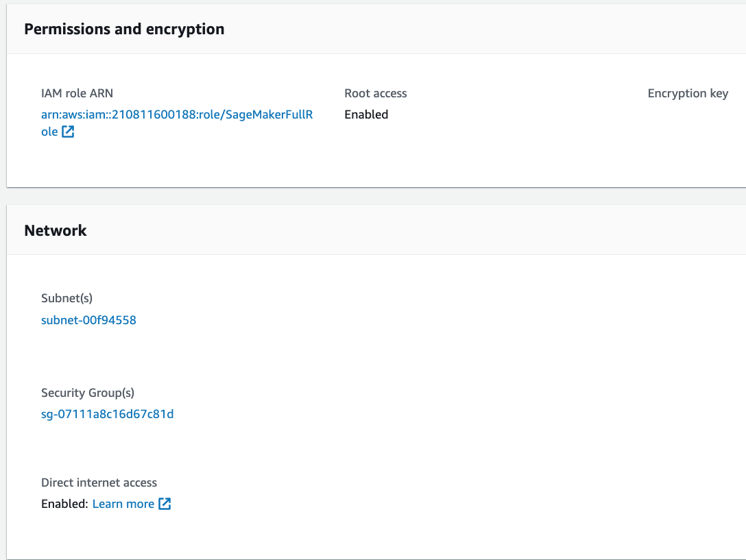Click the external link icon after Learn more
Screen dimensions: 746x560
tap(165, 504)
